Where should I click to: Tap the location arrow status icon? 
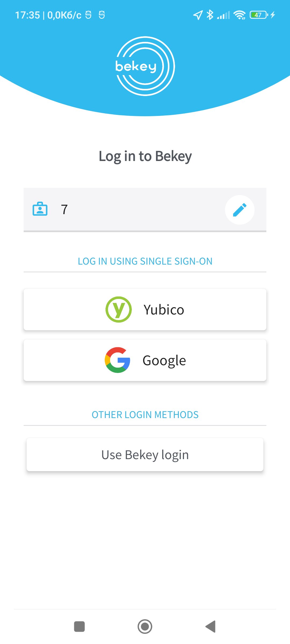click(x=198, y=15)
